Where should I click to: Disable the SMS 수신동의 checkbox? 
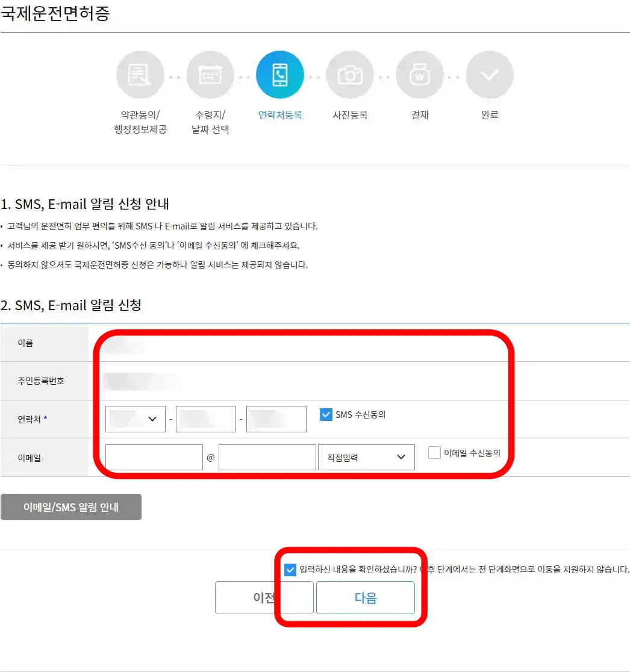click(326, 414)
